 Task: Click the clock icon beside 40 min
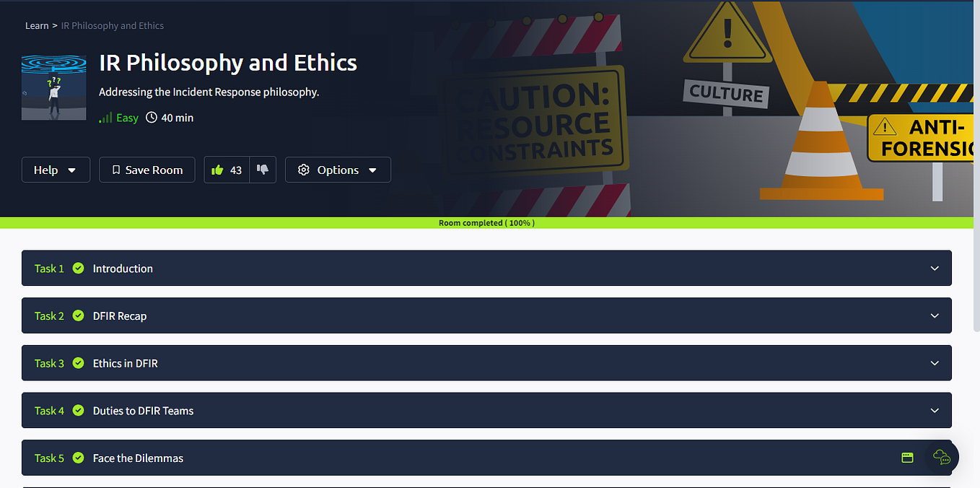pyautogui.click(x=151, y=117)
